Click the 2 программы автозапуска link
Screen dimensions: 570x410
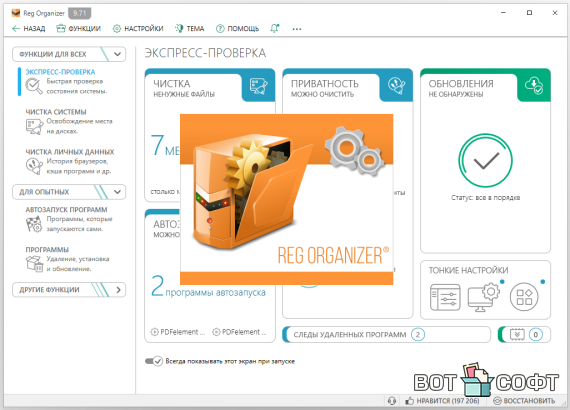(x=209, y=286)
